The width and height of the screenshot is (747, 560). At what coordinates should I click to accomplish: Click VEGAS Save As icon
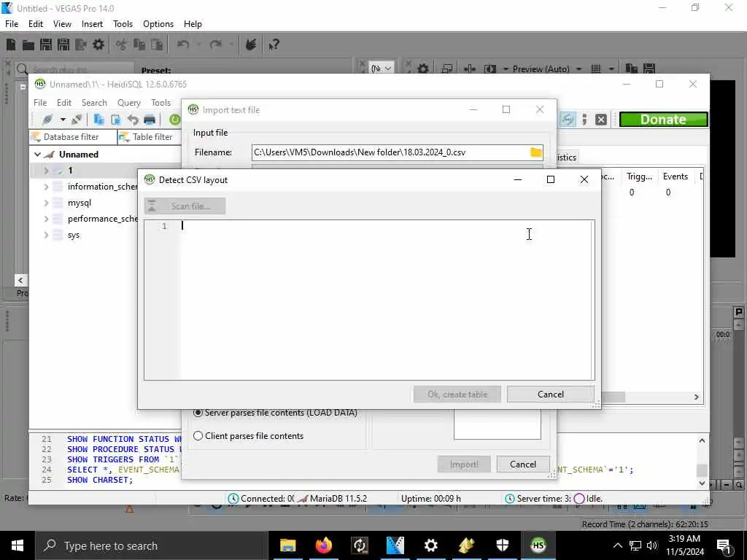[63, 44]
